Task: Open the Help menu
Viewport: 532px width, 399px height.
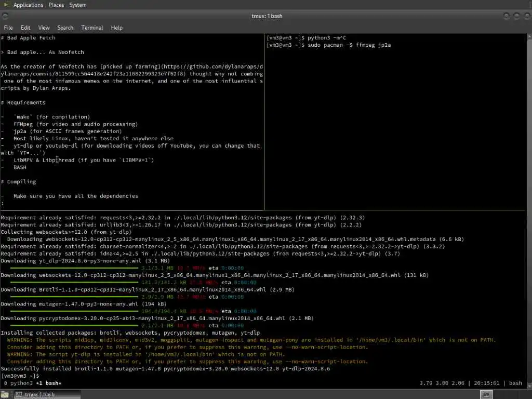Action: (117, 28)
